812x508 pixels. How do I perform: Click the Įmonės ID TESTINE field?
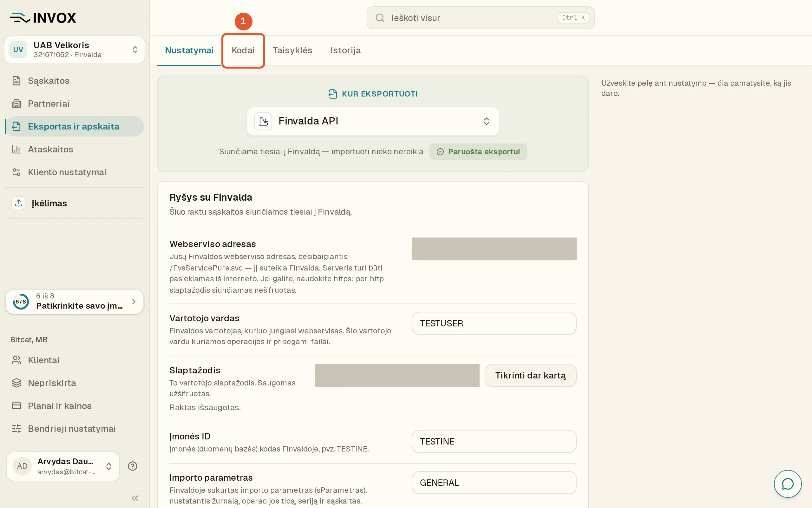point(494,441)
